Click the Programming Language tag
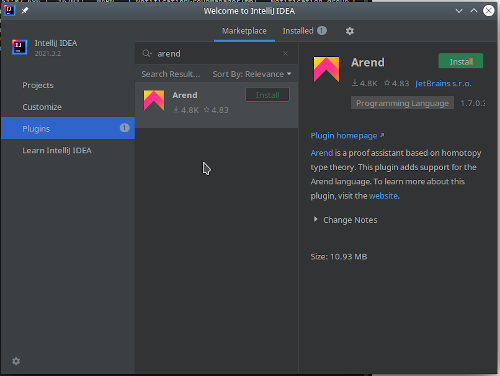The height and width of the screenshot is (376, 500). tap(402, 103)
